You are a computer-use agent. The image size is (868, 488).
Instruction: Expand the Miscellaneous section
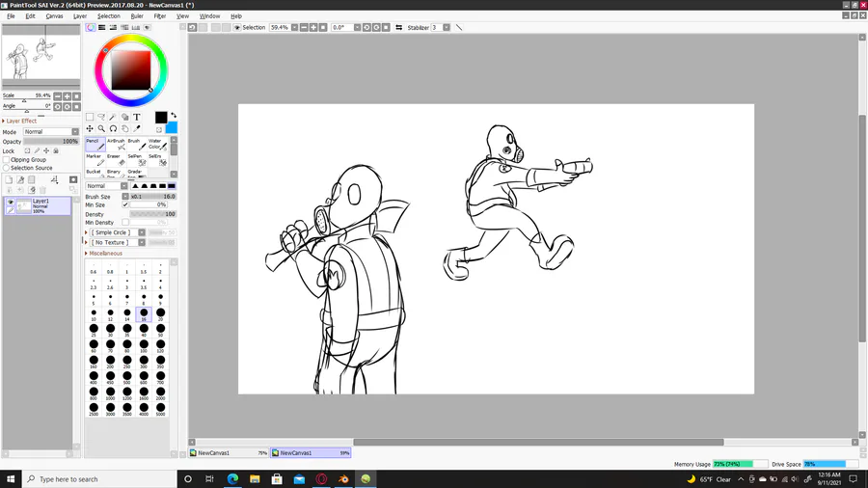[103, 254]
